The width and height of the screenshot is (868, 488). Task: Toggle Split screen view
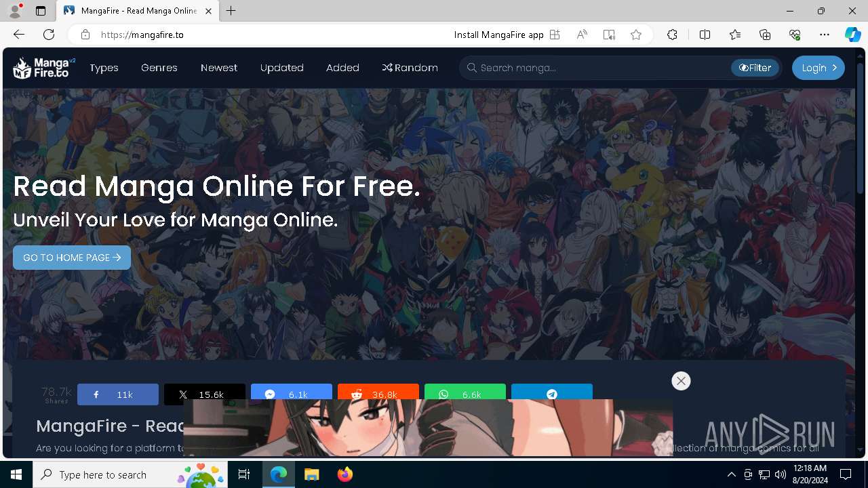point(705,35)
